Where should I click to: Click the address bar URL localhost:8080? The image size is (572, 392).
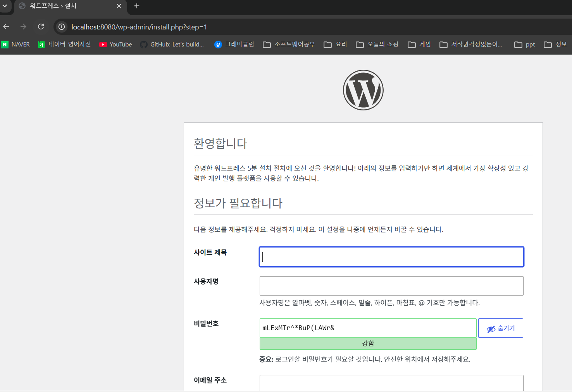tap(139, 27)
